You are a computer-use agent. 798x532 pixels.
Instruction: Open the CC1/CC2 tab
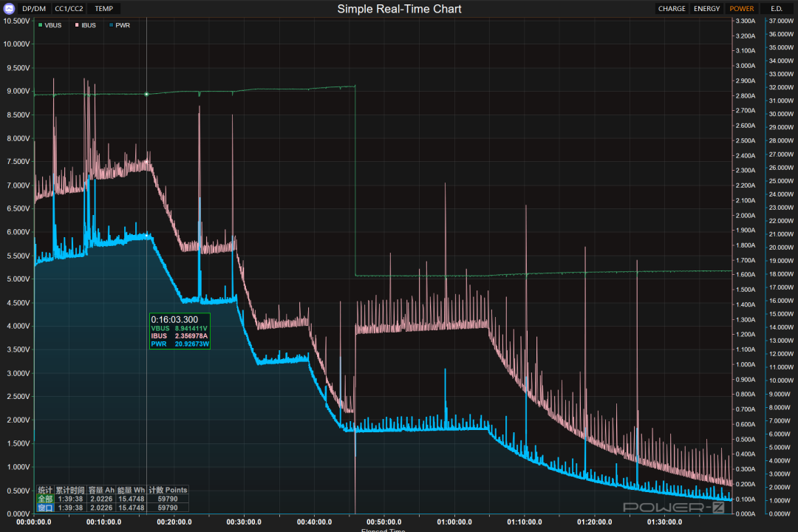pos(69,9)
